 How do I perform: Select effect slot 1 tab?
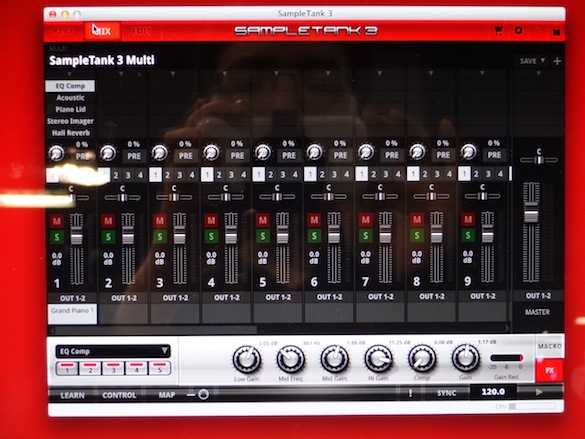67,368
